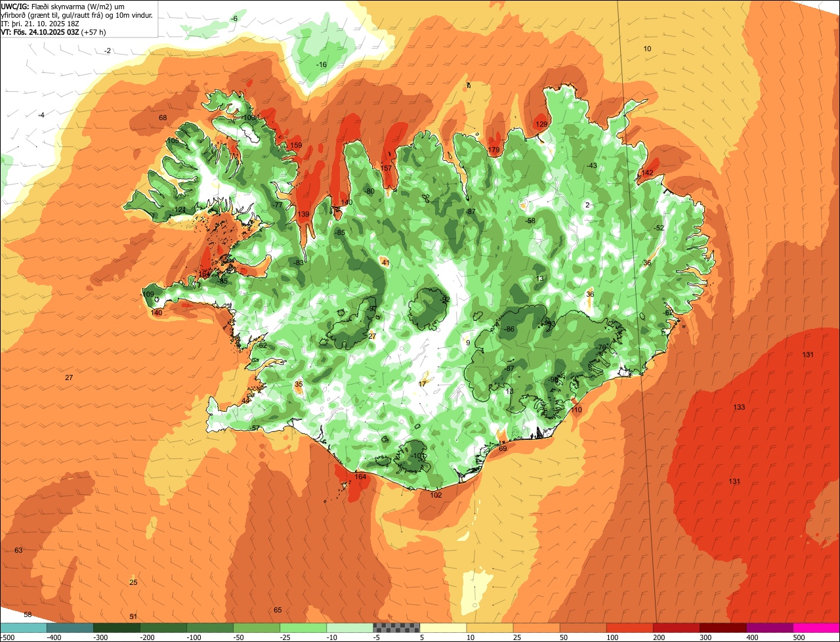Click the -62 value near the southwest coast
The image size is (840, 642).
262,345
